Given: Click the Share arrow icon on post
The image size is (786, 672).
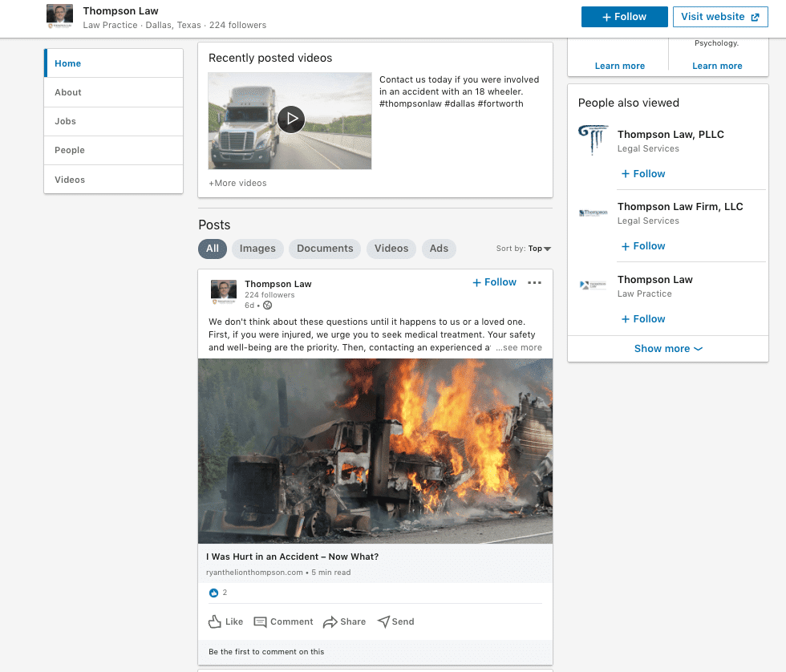Looking at the screenshot, I should click(x=330, y=621).
